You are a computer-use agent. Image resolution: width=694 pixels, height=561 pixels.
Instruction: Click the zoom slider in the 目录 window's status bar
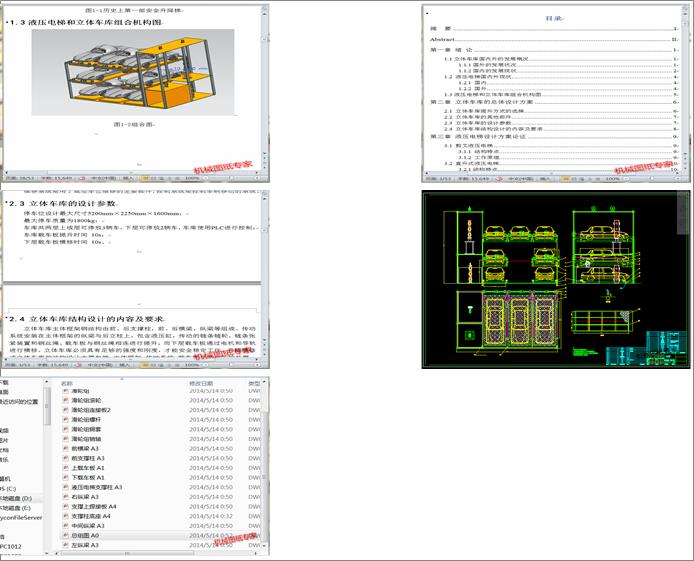(x=651, y=178)
